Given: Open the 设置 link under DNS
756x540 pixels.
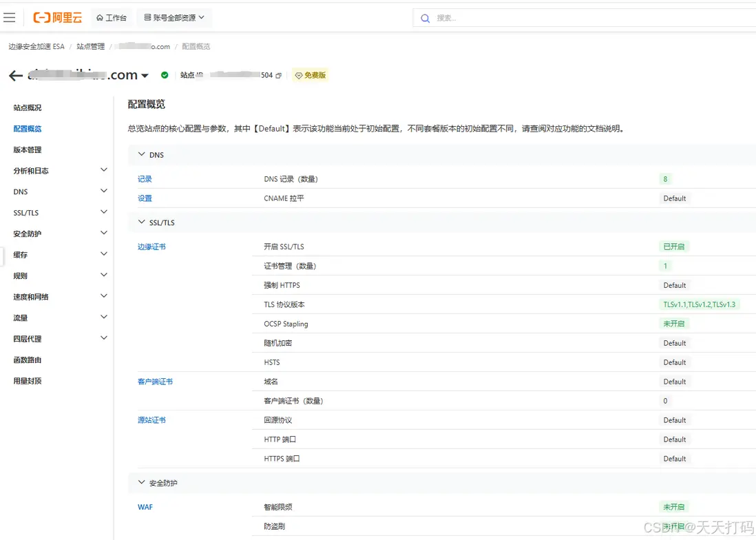Looking at the screenshot, I should tap(145, 198).
